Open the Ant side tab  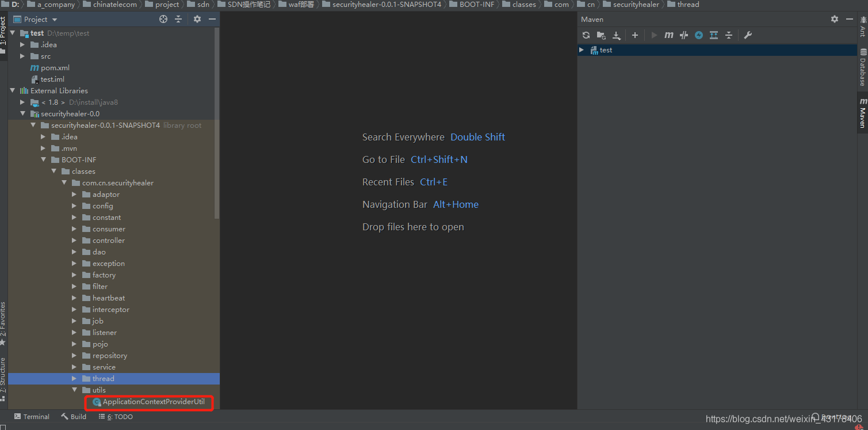click(862, 27)
